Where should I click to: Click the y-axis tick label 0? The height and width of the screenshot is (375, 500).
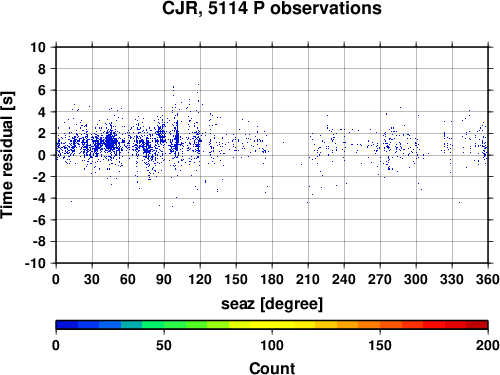[42, 155]
